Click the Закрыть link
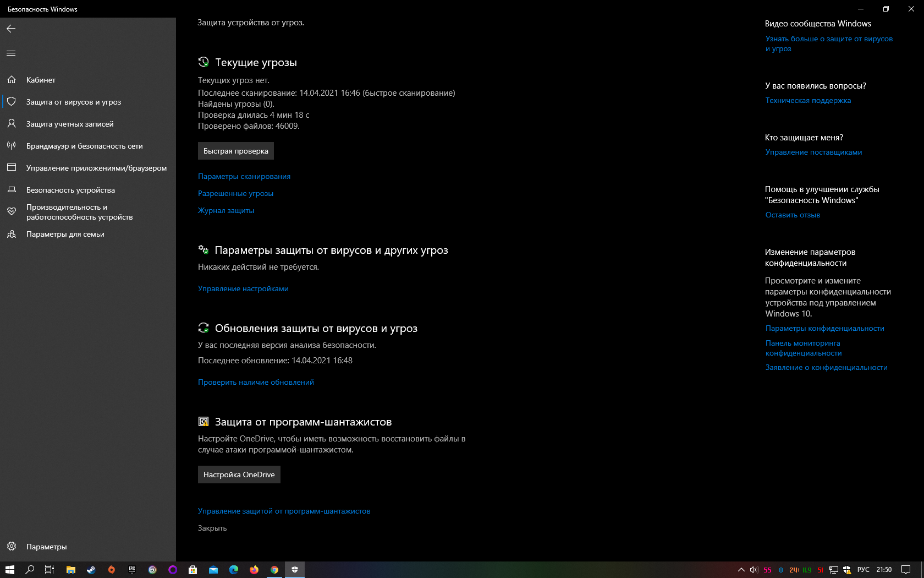Image resolution: width=924 pixels, height=578 pixels. (x=212, y=528)
